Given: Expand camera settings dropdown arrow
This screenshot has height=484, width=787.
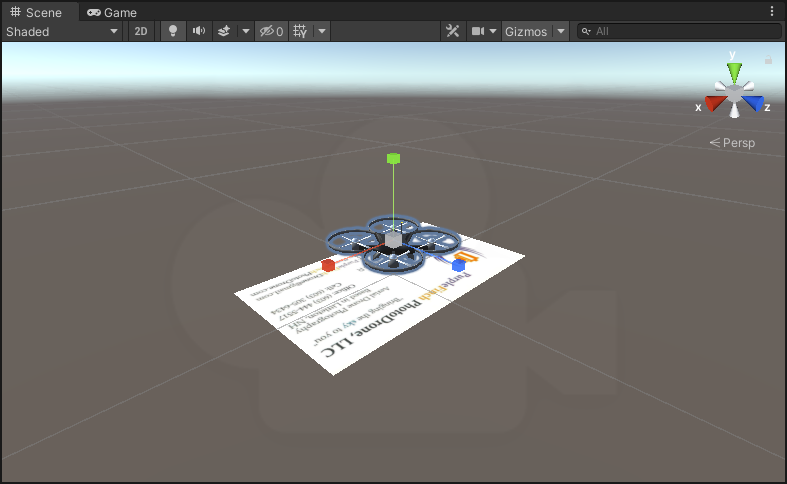Looking at the screenshot, I should (493, 32).
